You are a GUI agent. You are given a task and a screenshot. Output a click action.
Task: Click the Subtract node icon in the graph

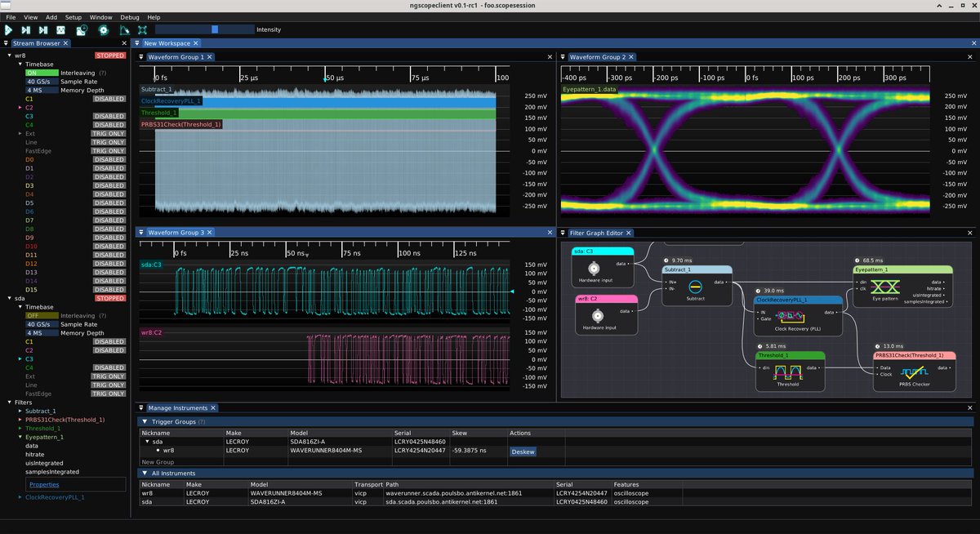pos(696,287)
